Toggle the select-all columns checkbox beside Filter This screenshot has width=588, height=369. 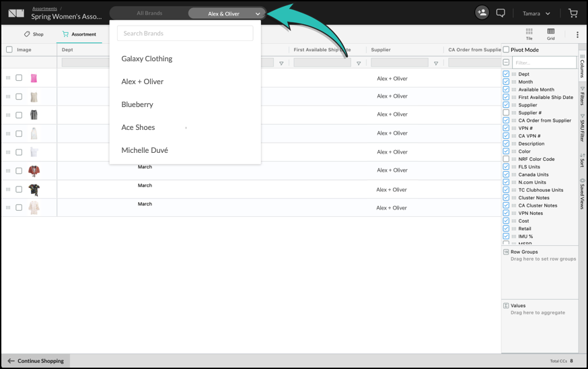[x=506, y=63]
